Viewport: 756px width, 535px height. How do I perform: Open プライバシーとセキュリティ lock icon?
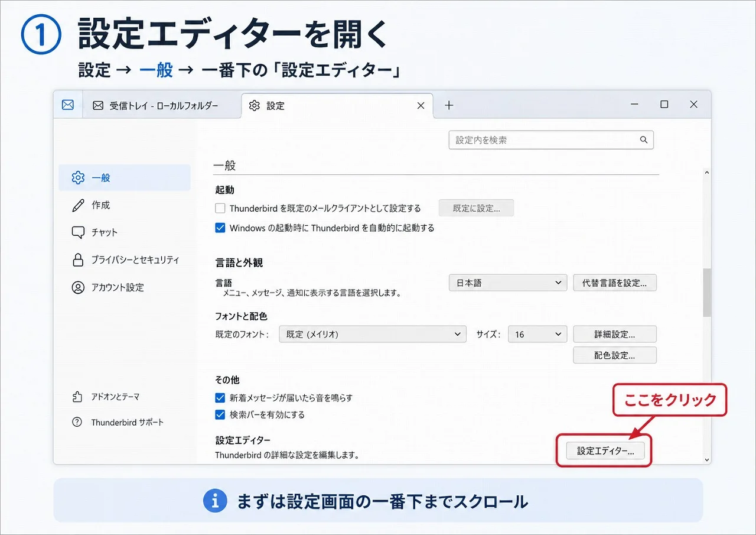78,260
